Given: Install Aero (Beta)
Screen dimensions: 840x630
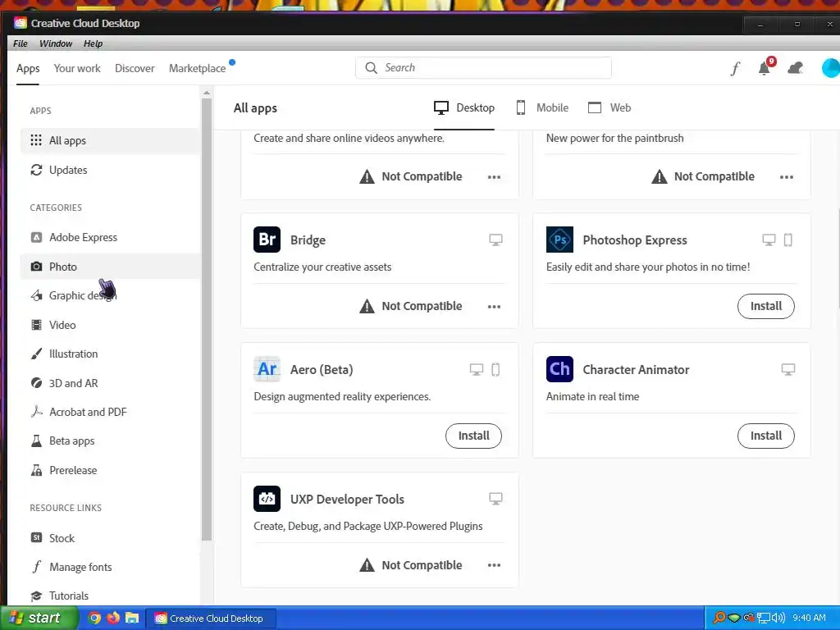Looking at the screenshot, I should (x=473, y=436).
